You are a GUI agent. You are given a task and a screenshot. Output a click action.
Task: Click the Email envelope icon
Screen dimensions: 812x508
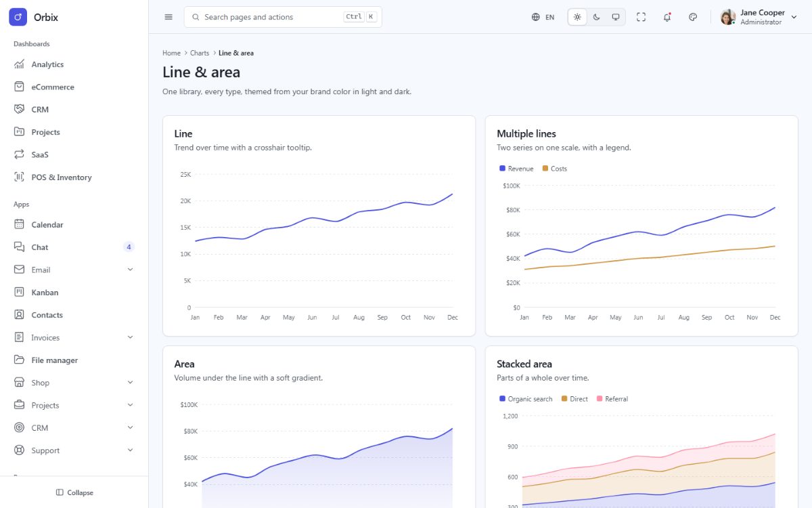[x=19, y=270]
